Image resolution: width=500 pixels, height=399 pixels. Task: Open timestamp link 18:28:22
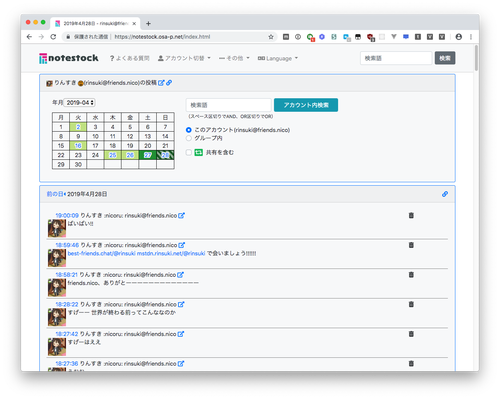(x=67, y=304)
